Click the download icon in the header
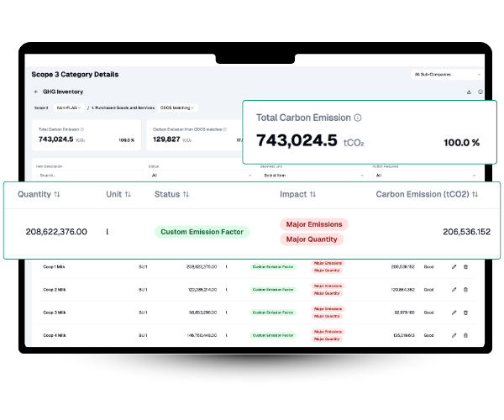 coord(469,92)
